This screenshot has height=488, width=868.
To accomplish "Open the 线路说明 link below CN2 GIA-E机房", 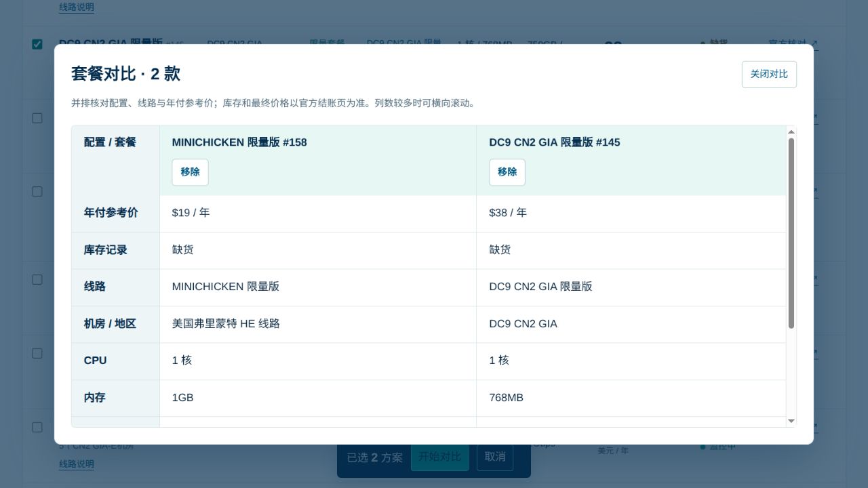I will [x=77, y=464].
